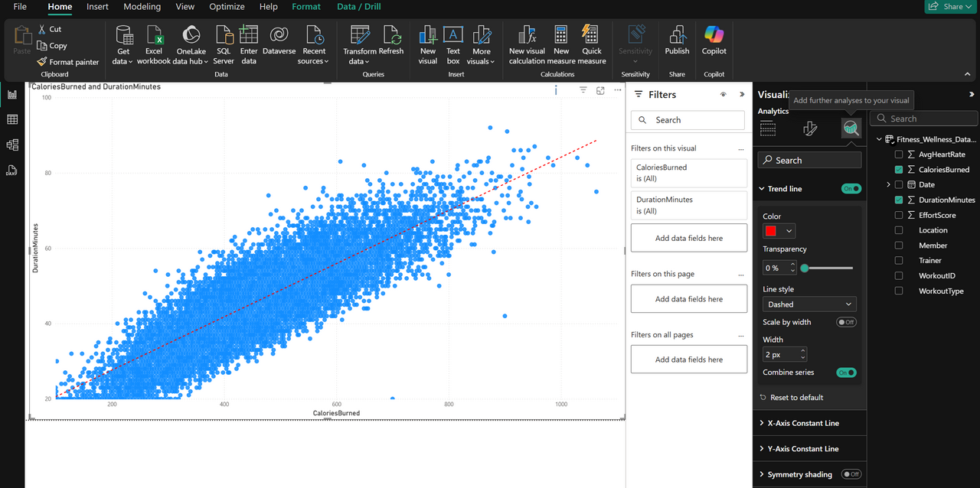The image size is (980, 488).
Task: Open the Build visual tab icon
Action: [768, 129]
